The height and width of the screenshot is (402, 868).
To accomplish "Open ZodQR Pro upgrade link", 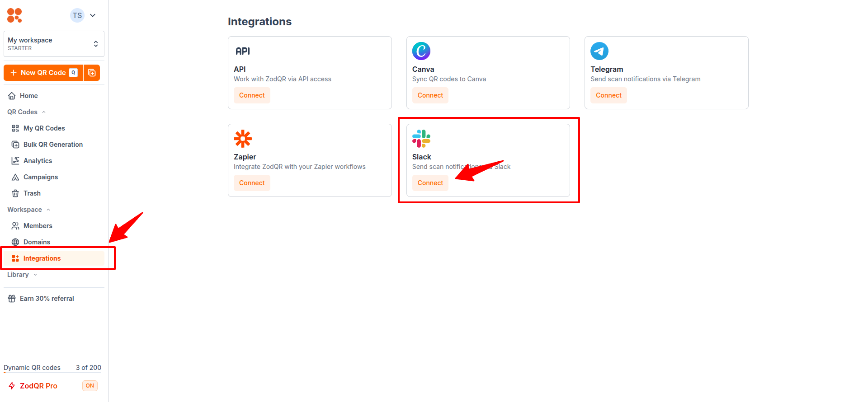I will tap(38, 386).
